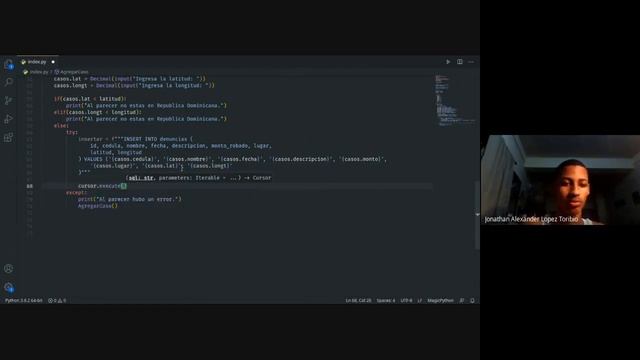Click the 'except:' line in code

76,192
